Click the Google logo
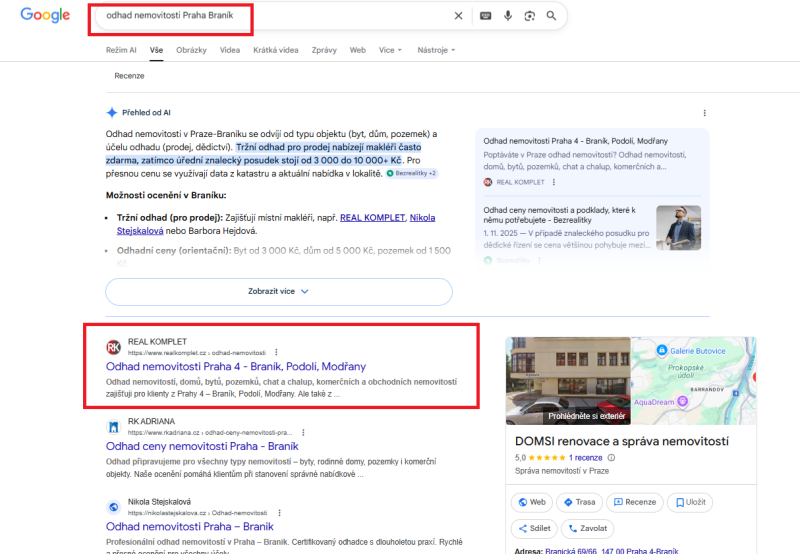This screenshot has height=554, width=800. (x=45, y=15)
